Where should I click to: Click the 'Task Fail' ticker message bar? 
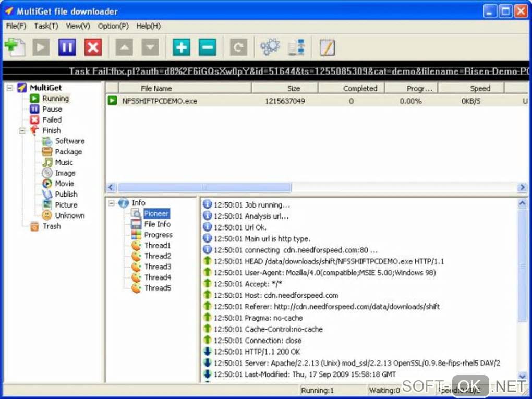[x=265, y=71]
